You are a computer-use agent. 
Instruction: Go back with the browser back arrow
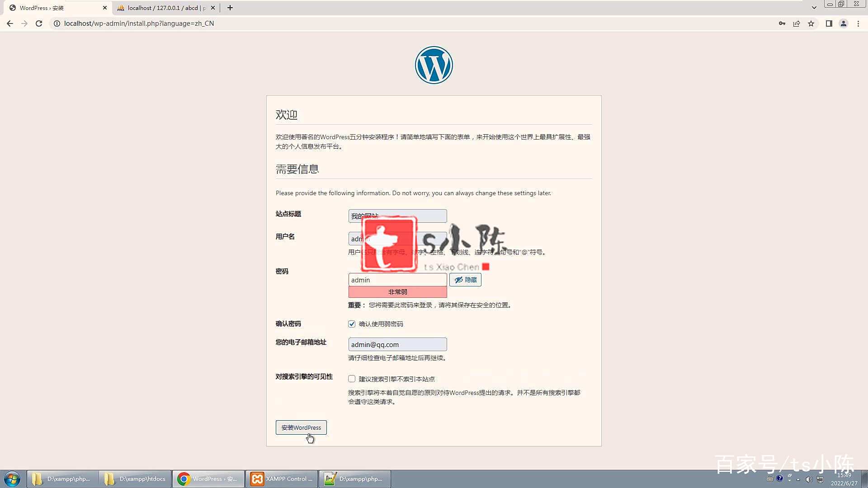click(10, 23)
